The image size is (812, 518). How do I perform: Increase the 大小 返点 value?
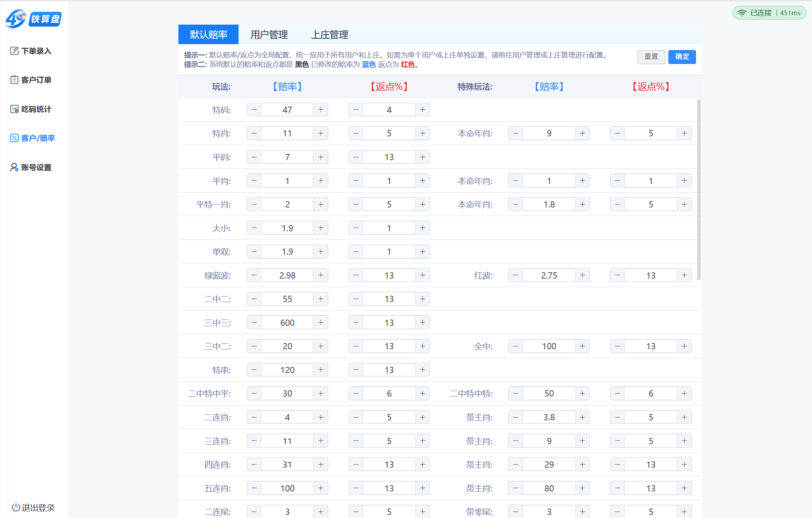click(x=423, y=228)
